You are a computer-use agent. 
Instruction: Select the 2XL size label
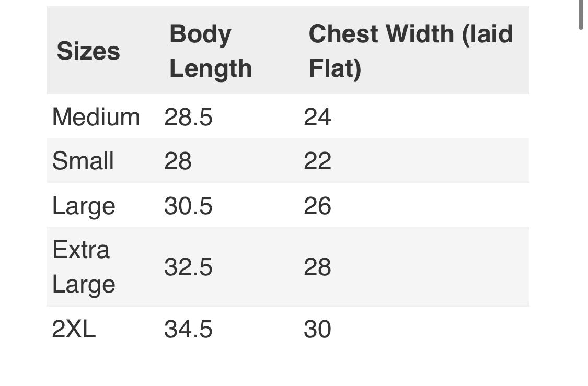[74, 329]
